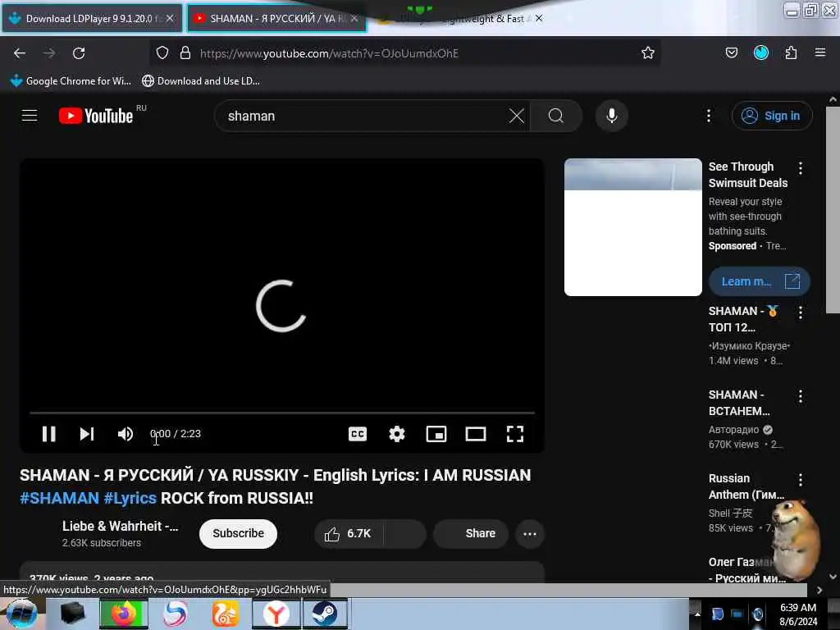This screenshot has height=630, width=840.
Task: Open Liebe & Wahrheit channel name
Action: pyautogui.click(x=120, y=526)
